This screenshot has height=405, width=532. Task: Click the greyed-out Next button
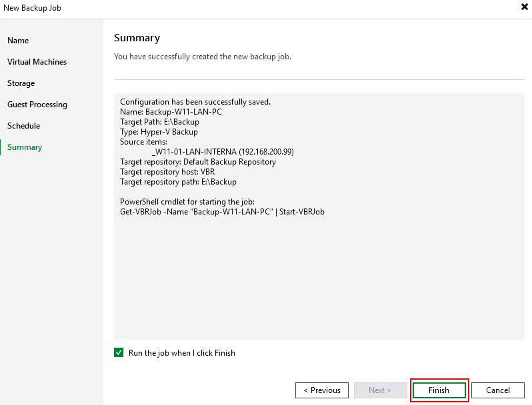(x=381, y=390)
